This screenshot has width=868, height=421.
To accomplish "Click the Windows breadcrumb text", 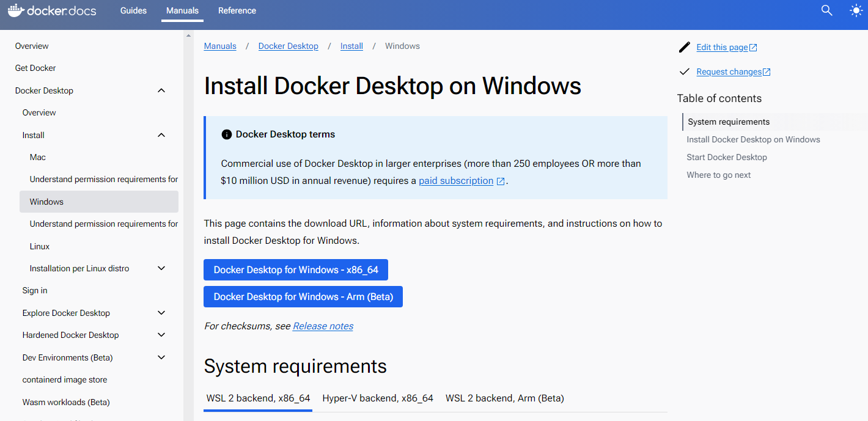I will pos(402,46).
